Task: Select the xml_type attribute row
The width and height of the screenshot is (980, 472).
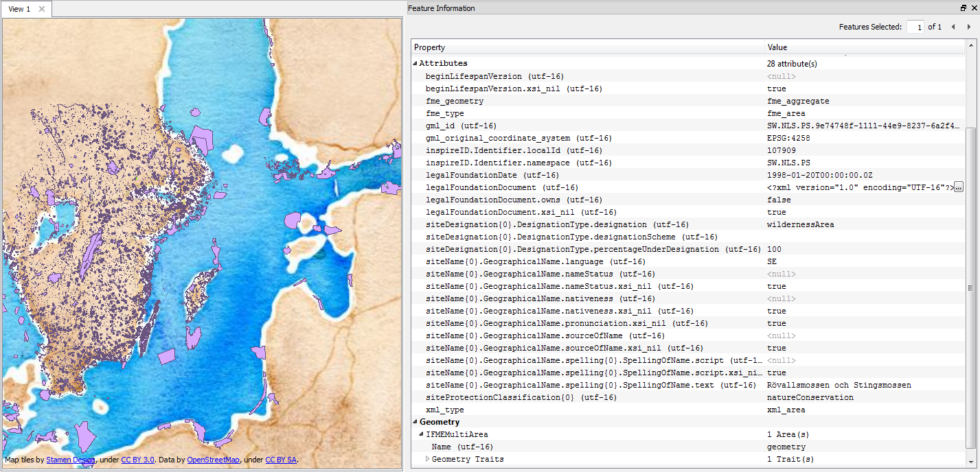Action: (x=688, y=410)
